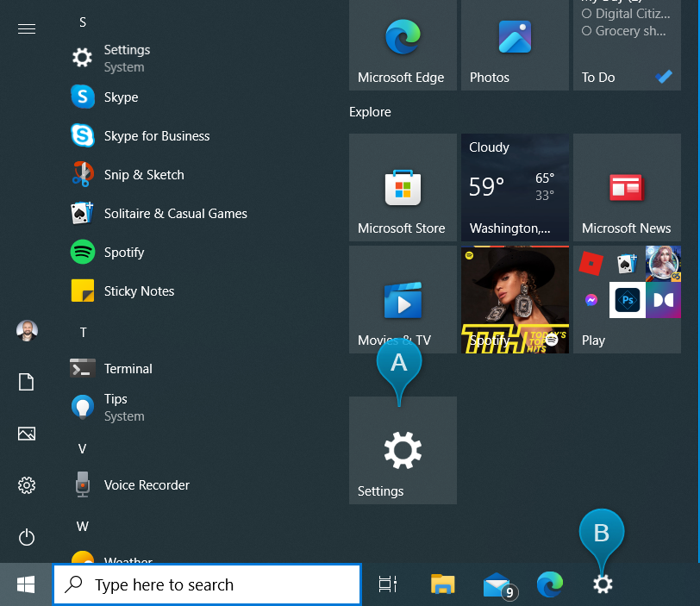The height and width of the screenshot is (606, 700).
Task: Open the Photoshop icon in Play tile
Action: tap(628, 300)
